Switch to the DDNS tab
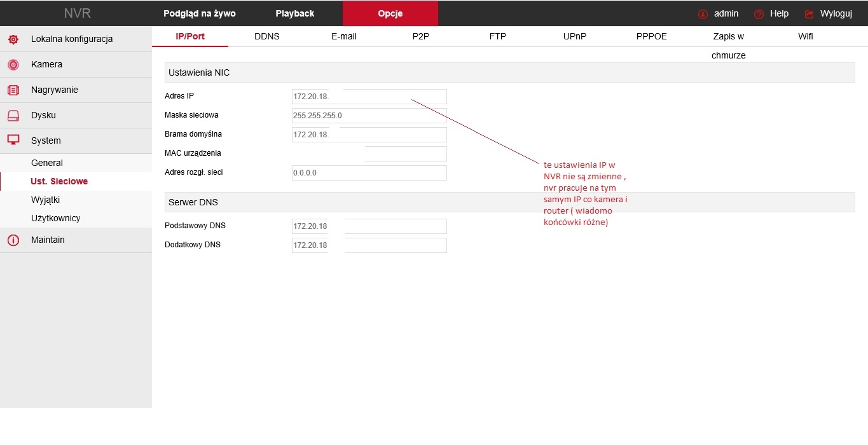Viewport: 868px width, 445px height. coord(267,36)
